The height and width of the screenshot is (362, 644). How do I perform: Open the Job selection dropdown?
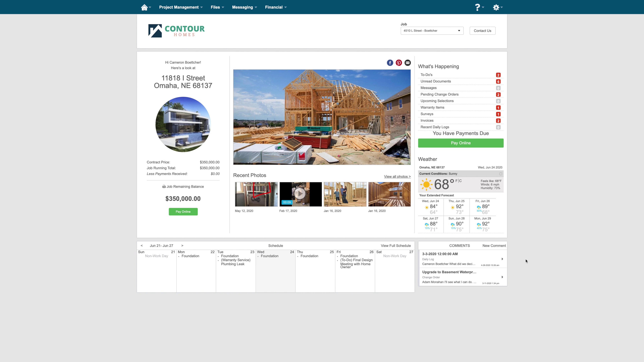point(432,31)
